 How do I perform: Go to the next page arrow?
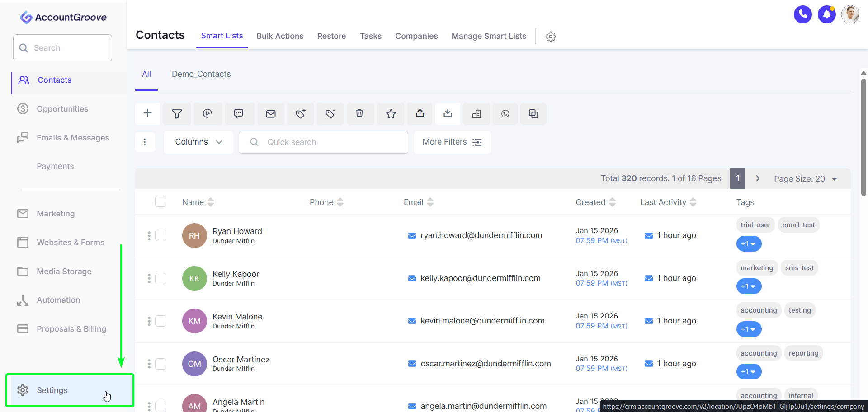pos(758,178)
